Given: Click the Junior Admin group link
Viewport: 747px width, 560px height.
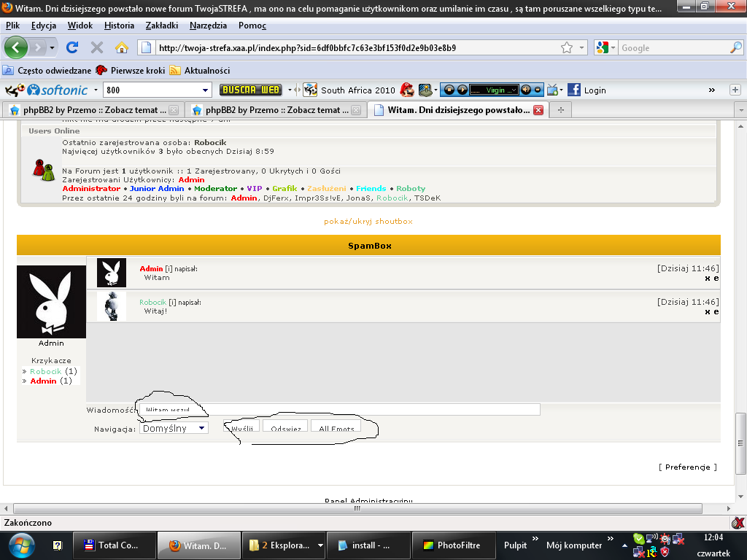Looking at the screenshot, I should pyautogui.click(x=157, y=189).
